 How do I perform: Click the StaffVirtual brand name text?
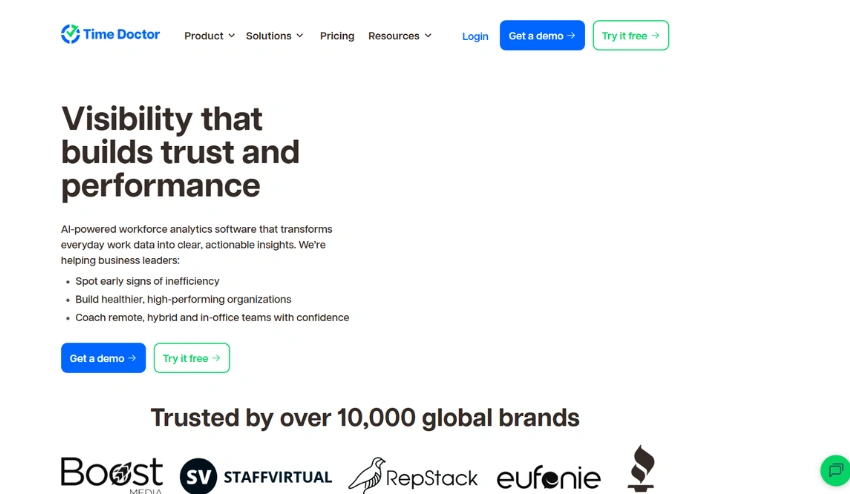click(x=277, y=477)
